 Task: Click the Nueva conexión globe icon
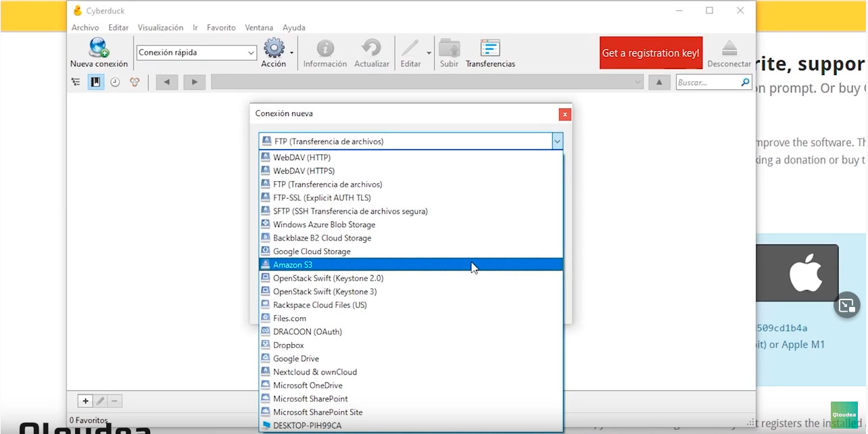pos(99,48)
